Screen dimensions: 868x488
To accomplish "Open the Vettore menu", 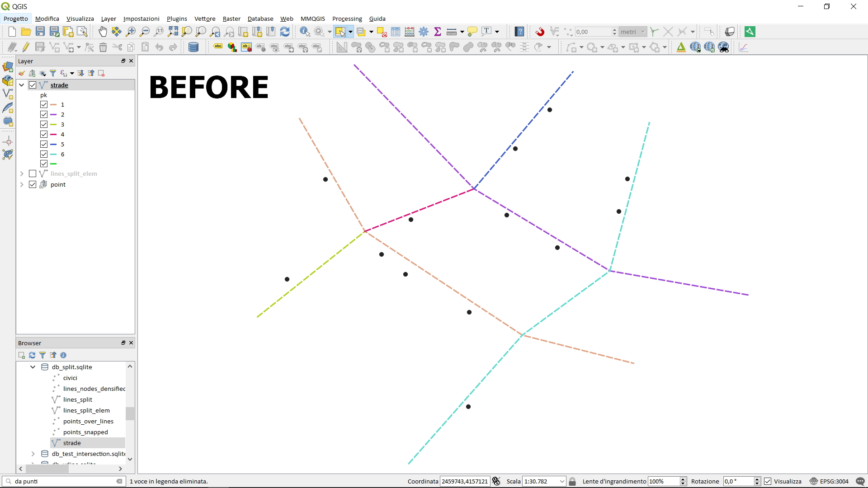I will (204, 19).
